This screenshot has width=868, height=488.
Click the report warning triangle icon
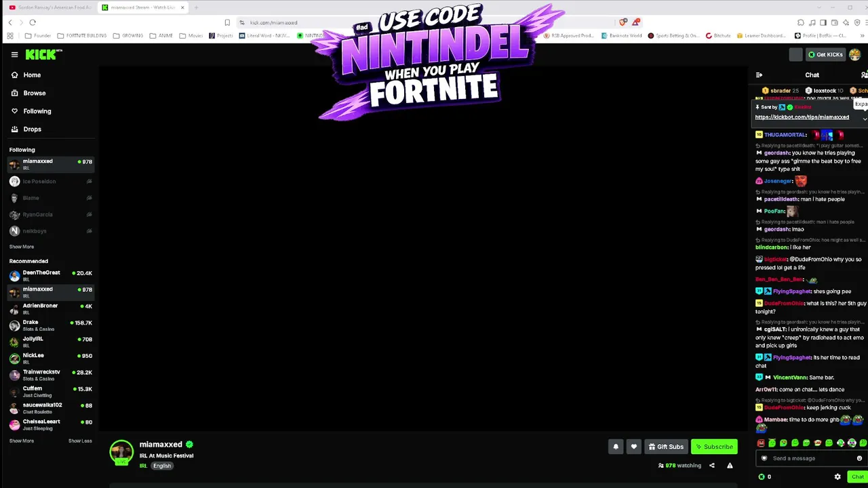coord(730,466)
